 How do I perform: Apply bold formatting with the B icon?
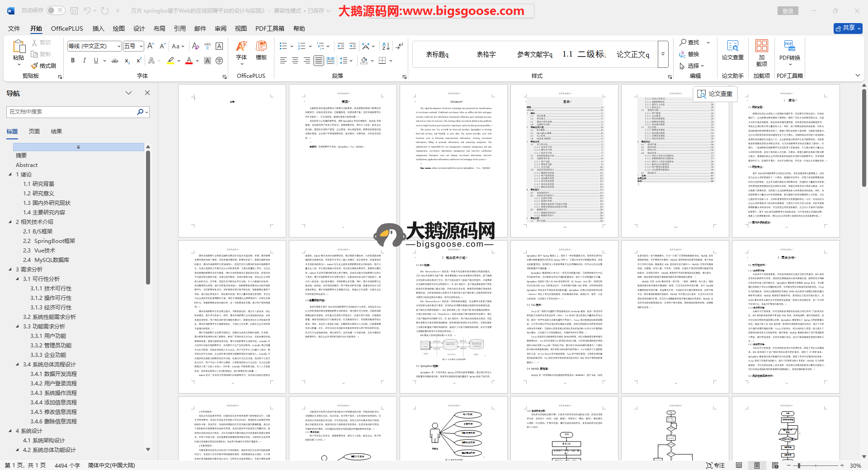[73, 61]
